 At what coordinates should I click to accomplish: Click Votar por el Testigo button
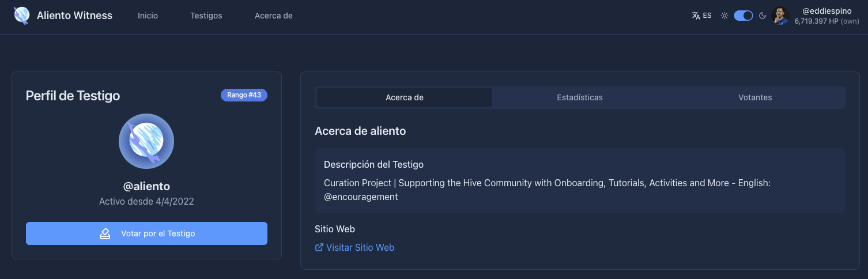pyautogui.click(x=146, y=233)
